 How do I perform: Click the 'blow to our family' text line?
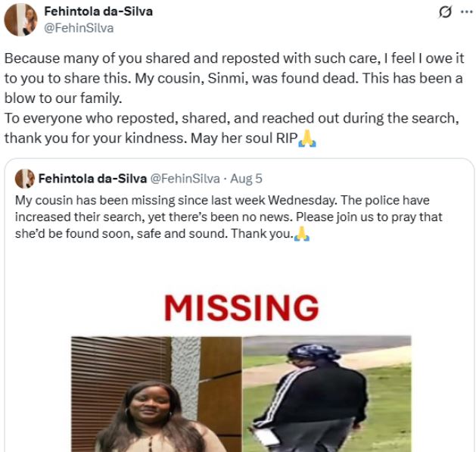pyautogui.click(x=63, y=98)
